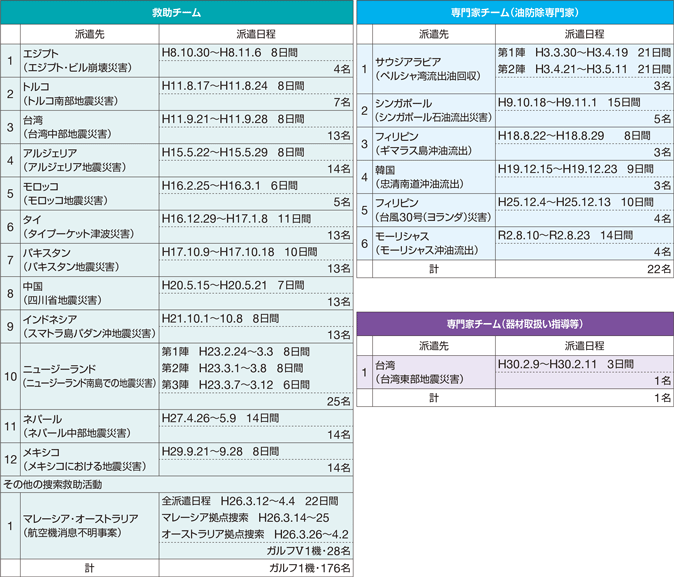Click the パキスタン dispatch date H17.10.9 cell
Screen dimensions: 674x577
[255, 250]
